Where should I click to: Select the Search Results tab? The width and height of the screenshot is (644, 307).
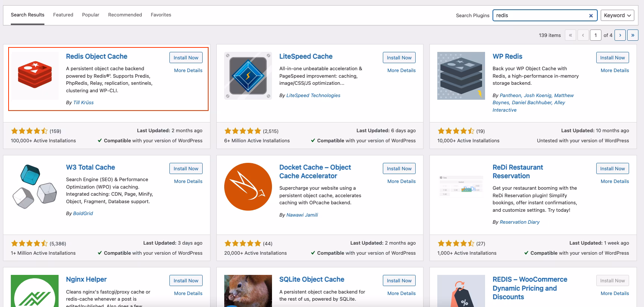coord(28,15)
